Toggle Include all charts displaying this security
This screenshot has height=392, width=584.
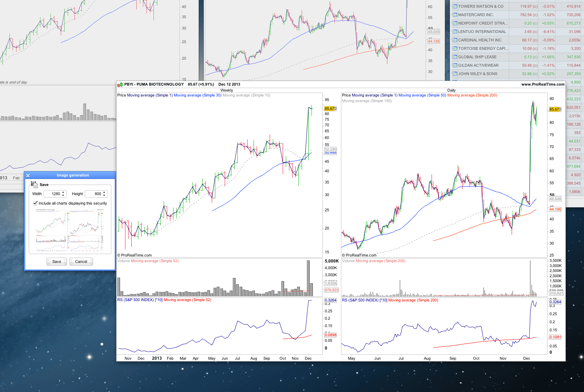pyautogui.click(x=35, y=203)
